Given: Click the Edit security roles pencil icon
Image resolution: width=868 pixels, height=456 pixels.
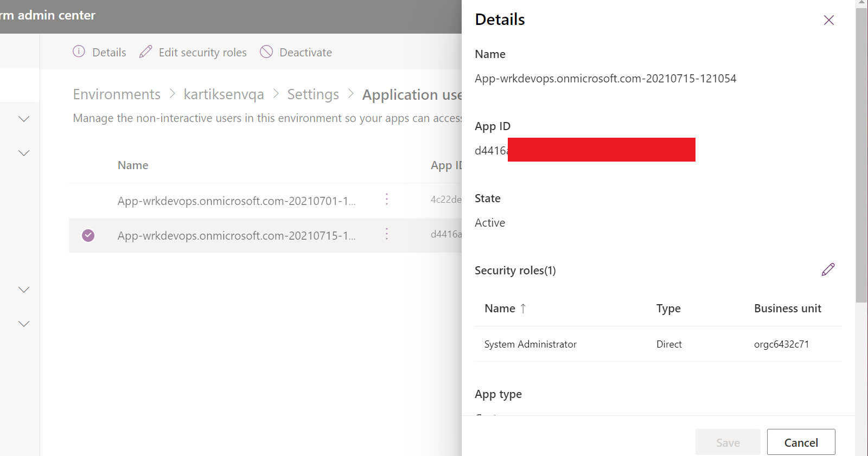Looking at the screenshot, I should [145, 52].
